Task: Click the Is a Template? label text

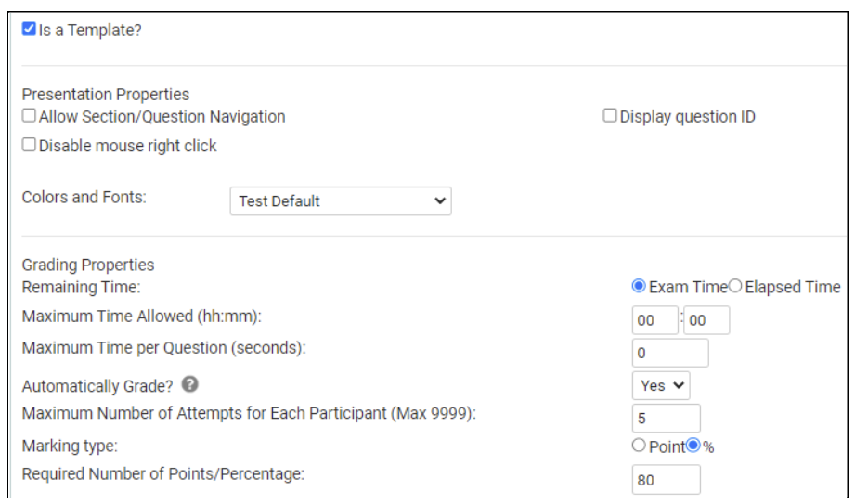Action: click(x=90, y=30)
